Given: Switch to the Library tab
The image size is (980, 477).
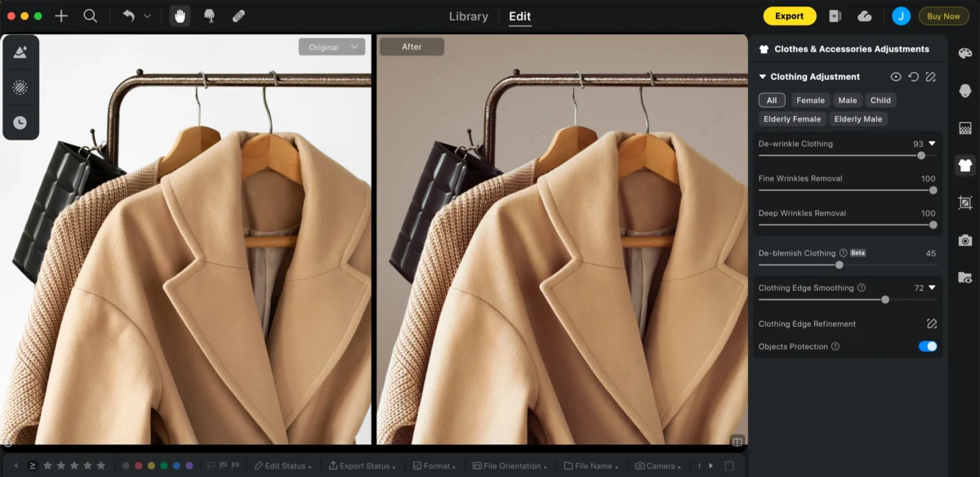Looking at the screenshot, I should 469,16.
